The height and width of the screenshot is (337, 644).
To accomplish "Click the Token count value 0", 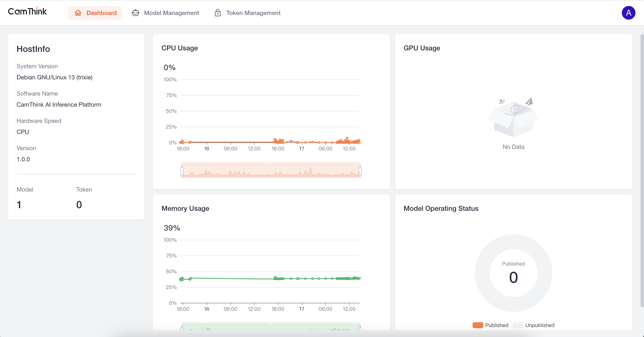I will pos(79,205).
